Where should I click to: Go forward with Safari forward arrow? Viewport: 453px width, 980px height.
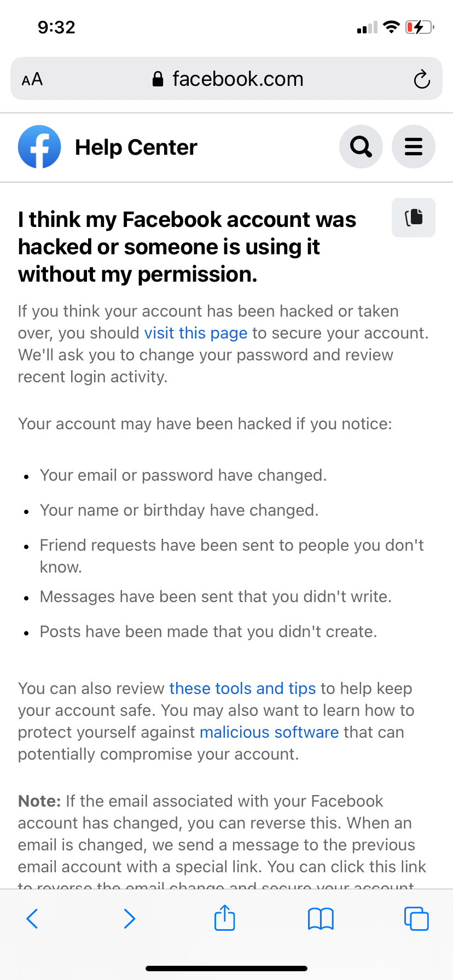tap(130, 919)
